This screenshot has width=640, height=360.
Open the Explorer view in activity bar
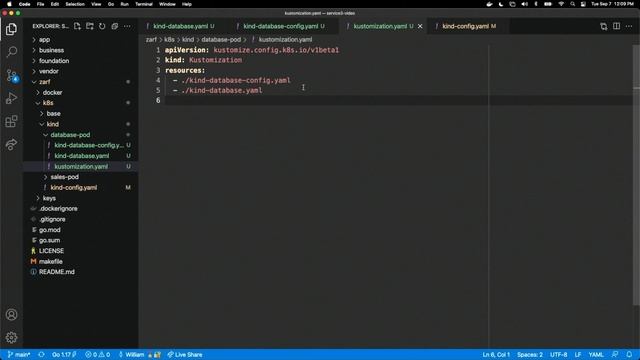click(x=11, y=29)
